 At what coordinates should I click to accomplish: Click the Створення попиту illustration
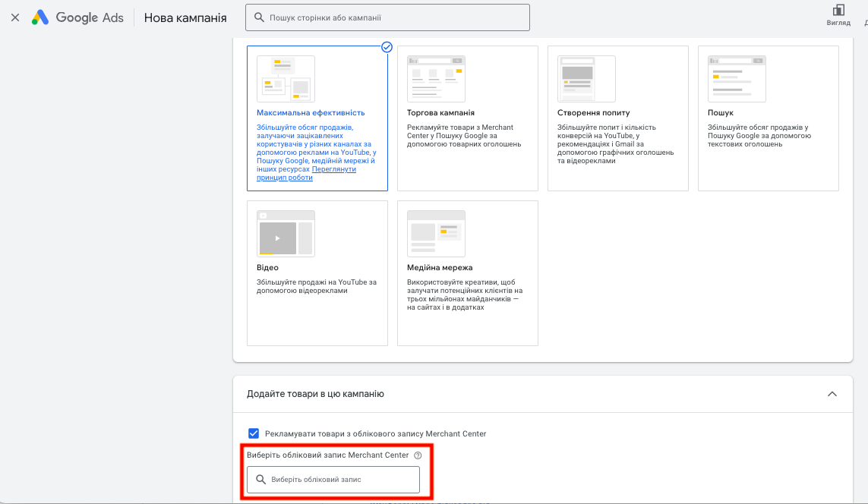pyautogui.click(x=586, y=78)
